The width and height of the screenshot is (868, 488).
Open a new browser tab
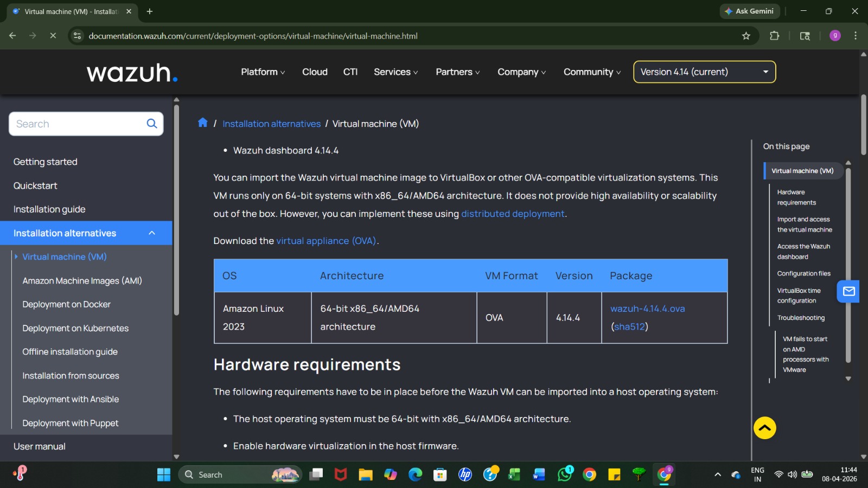coord(150,11)
